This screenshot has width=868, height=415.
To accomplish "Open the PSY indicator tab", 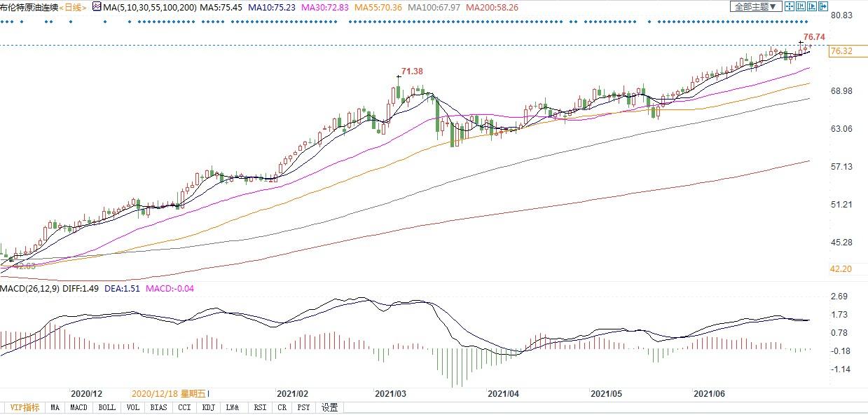I will coord(303,407).
